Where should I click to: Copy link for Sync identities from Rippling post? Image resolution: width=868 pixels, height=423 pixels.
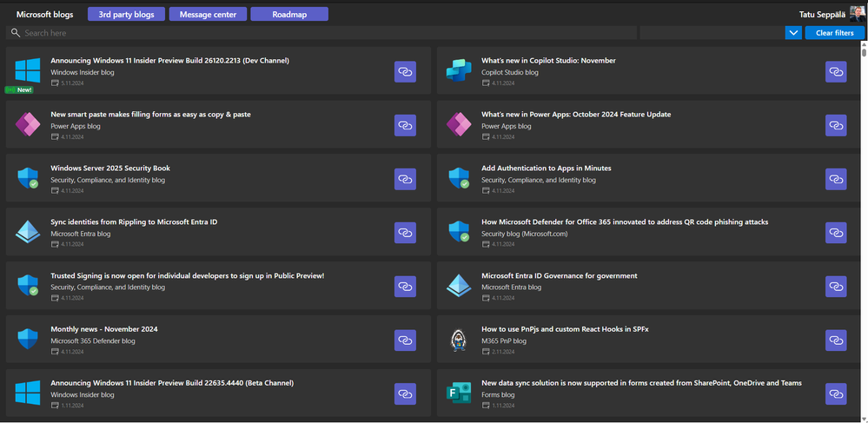[x=405, y=233]
